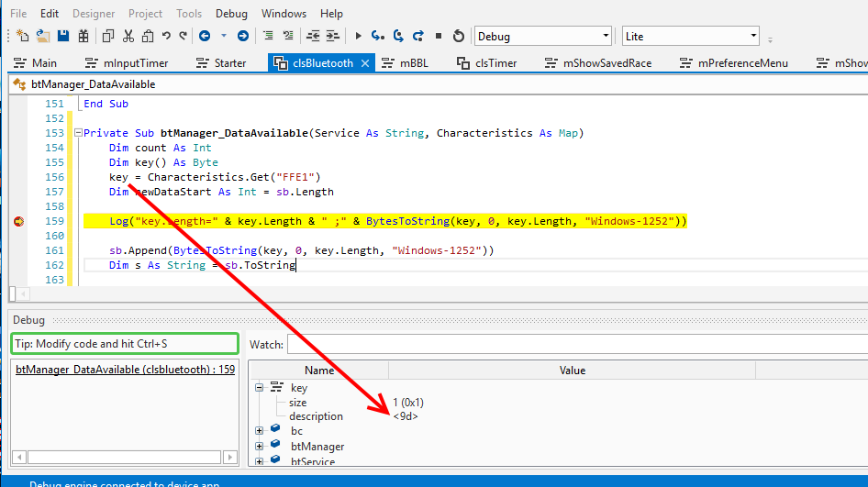Viewport: 868px width, 487px height.
Task: Collapse the btManager_DataAvailable sub code block
Action: point(77,133)
